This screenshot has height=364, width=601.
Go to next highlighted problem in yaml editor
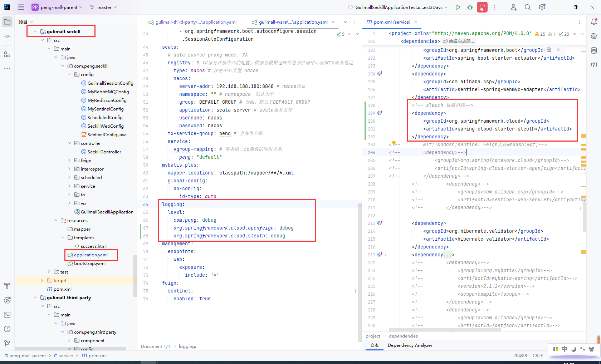(x=357, y=34)
